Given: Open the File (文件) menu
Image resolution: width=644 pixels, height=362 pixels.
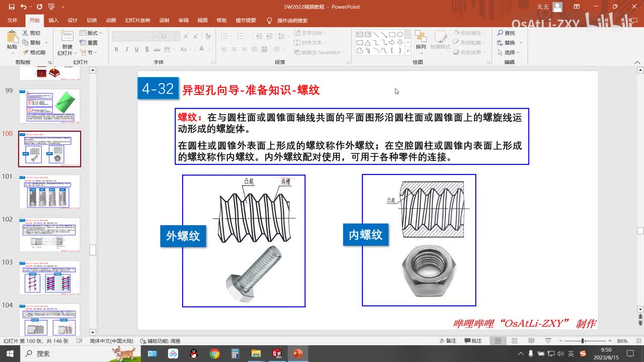Looking at the screenshot, I should tap(12, 21).
